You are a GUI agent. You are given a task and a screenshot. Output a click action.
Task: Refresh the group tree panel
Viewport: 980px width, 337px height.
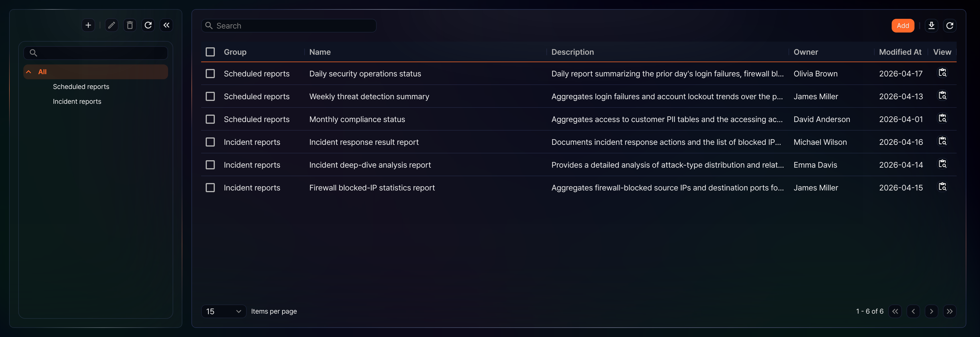click(x=148, y=25)
